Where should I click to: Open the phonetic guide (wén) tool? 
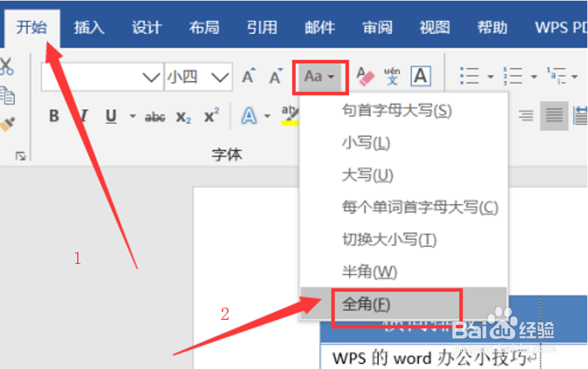coord(392,76)
